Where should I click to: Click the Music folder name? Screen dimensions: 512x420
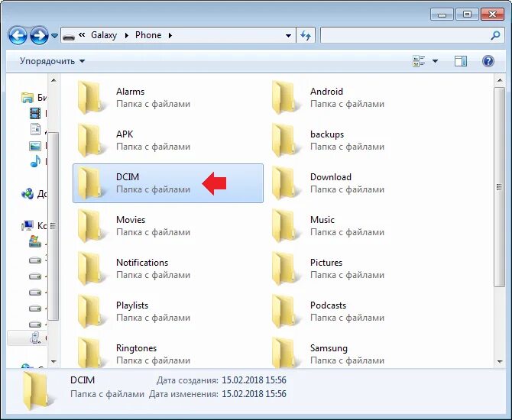[322, 220]
